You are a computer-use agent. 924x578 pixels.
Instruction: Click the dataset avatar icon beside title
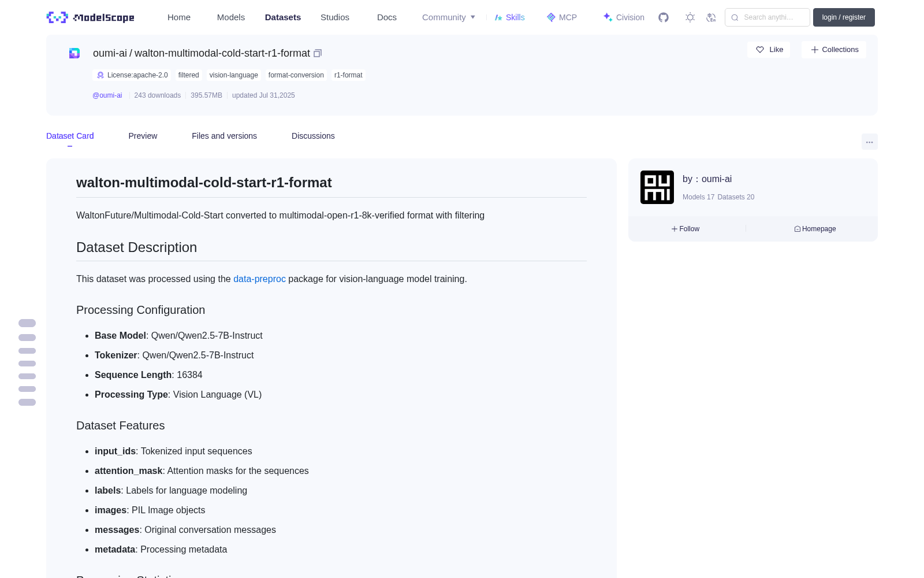(x=74, y=53)
